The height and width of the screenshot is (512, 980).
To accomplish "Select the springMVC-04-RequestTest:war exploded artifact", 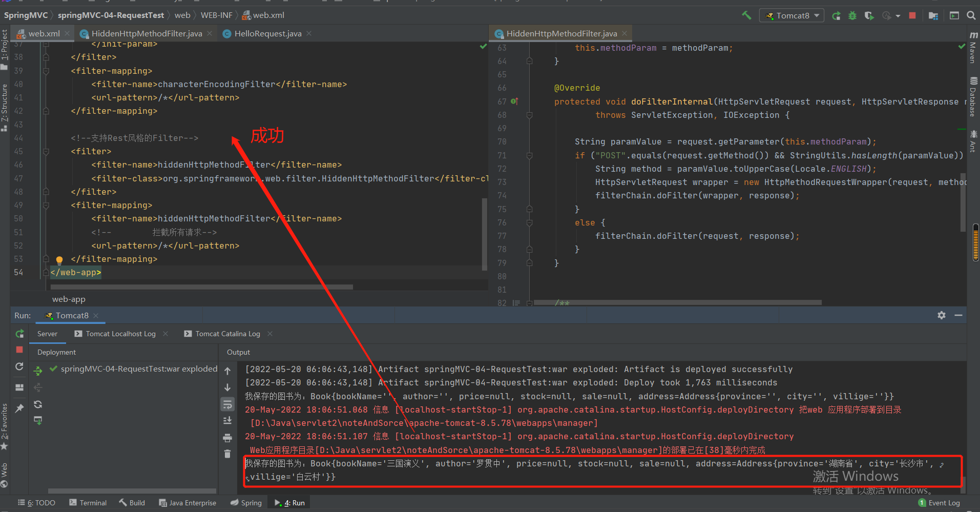I will point(134,369).
